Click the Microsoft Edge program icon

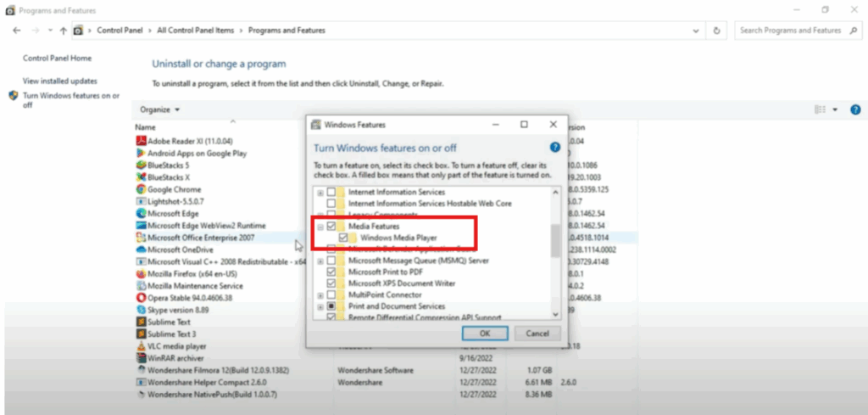(141, 213)
